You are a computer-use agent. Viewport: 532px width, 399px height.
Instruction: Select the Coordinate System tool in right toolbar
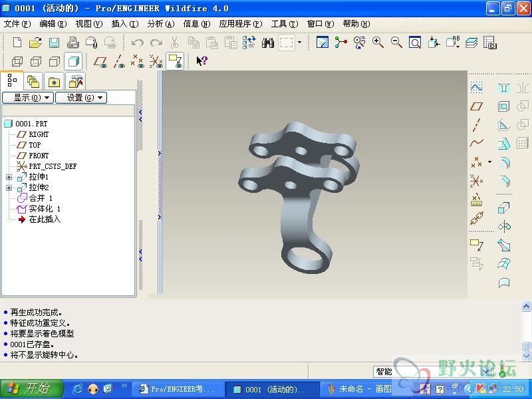(x=476, y=181)
